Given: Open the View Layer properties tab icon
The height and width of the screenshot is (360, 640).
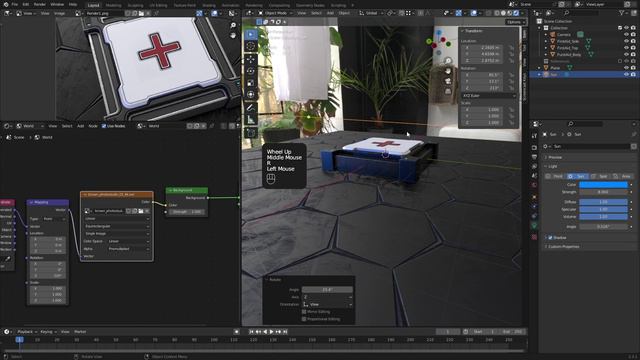Looking at the screenshot, I should (x=534, y=167).
